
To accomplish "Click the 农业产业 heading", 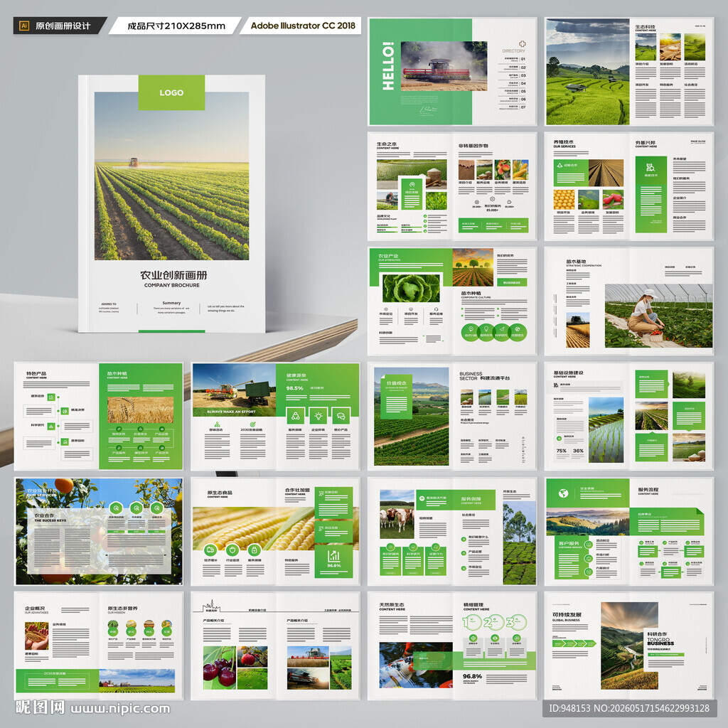I will point(388,256).
